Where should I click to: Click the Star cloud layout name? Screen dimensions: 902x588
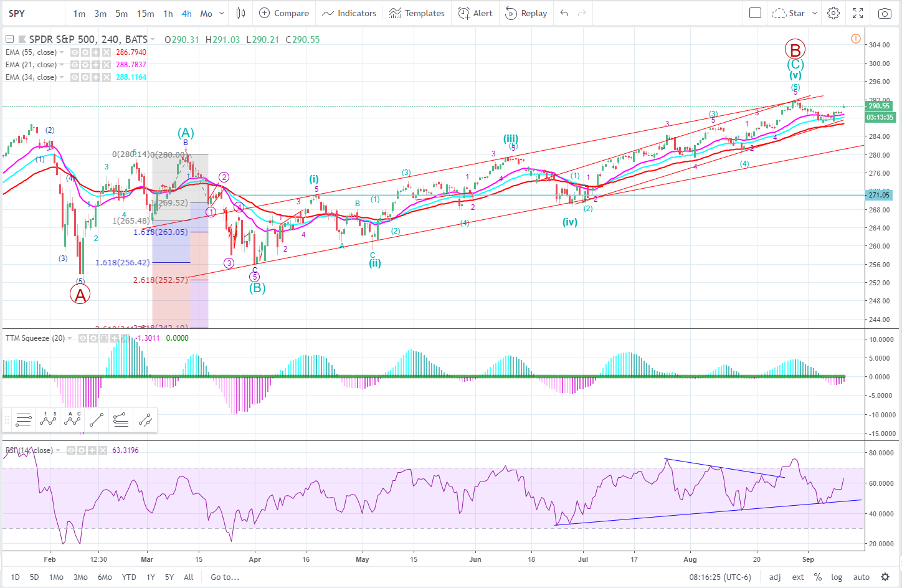tap(789, 13)
